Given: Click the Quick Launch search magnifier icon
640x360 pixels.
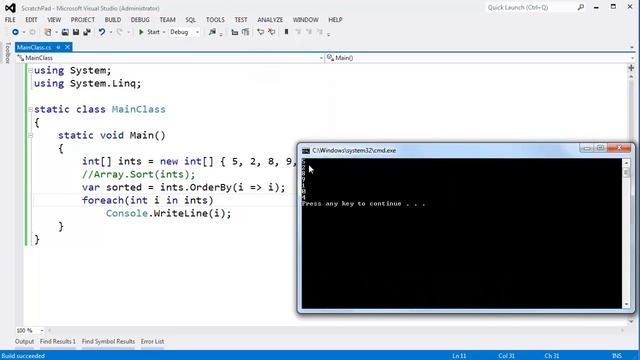Looking at the screenshot, I should click(x=581, y=7).
